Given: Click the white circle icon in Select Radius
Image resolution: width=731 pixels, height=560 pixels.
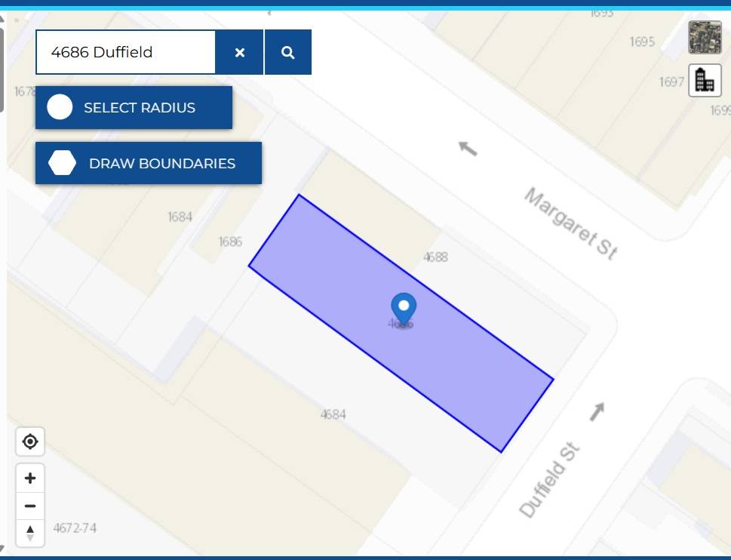Looking at the screenshot, I should coord(60,107).
